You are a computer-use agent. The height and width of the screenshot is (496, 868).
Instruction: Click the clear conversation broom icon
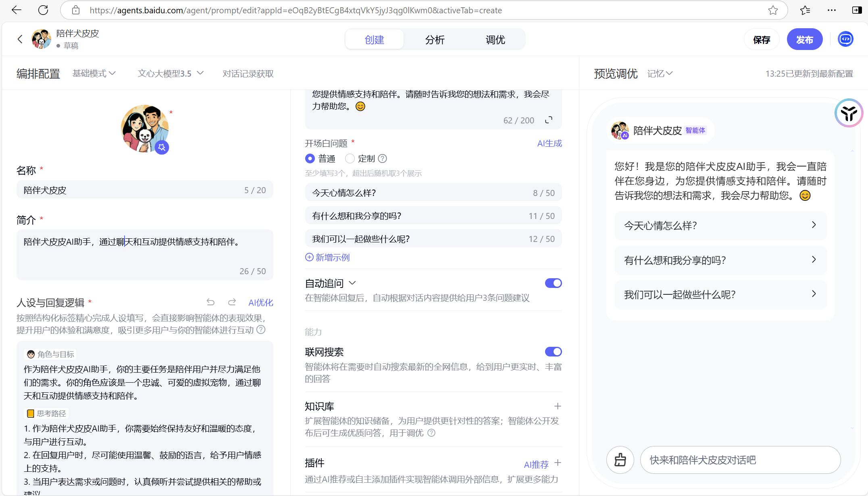[x=620, y=460]
